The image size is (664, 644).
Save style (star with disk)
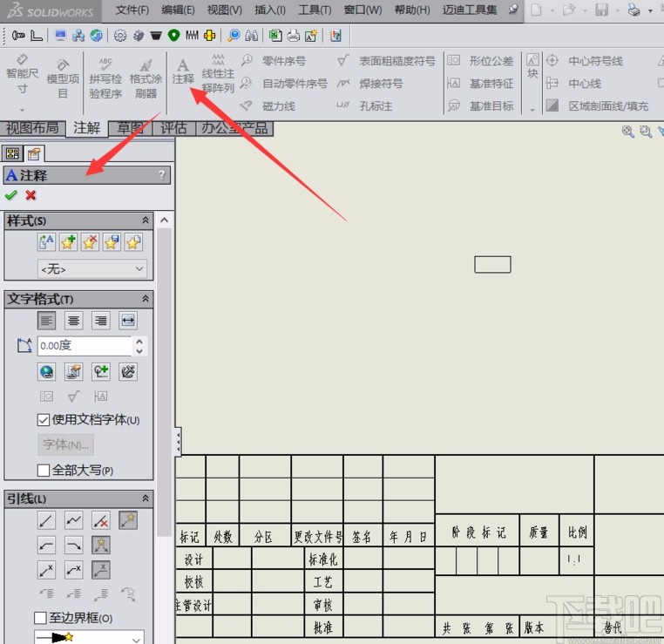(x=112, y=242)
